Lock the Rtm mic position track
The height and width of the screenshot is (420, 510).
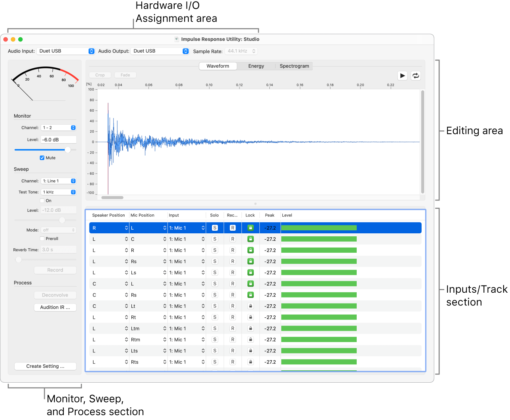tap(251, 340)
